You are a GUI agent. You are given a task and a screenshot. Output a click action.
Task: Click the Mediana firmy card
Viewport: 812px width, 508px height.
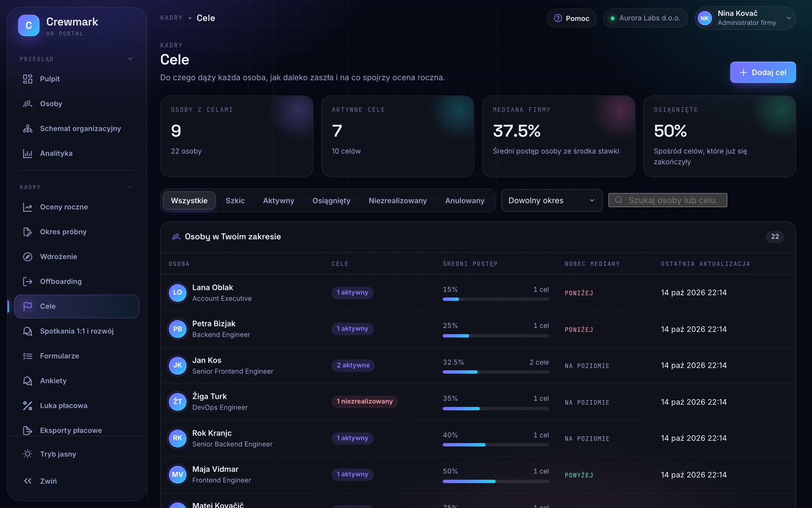coord(559,136)
